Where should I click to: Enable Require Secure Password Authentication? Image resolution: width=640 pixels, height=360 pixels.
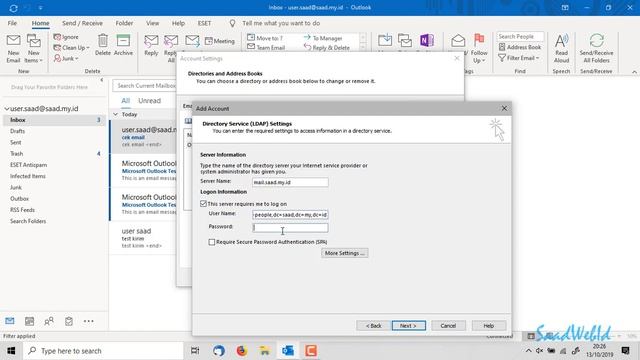(x=211, y=242)
